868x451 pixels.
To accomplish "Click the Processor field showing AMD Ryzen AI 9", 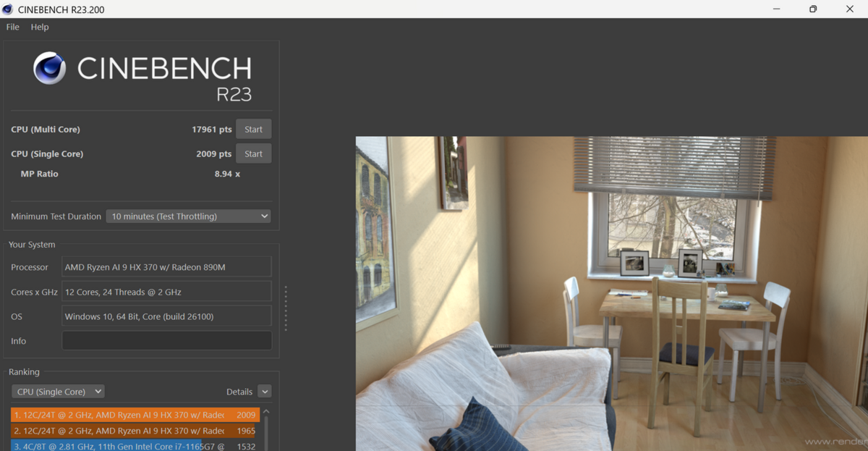I will [167, 267].
